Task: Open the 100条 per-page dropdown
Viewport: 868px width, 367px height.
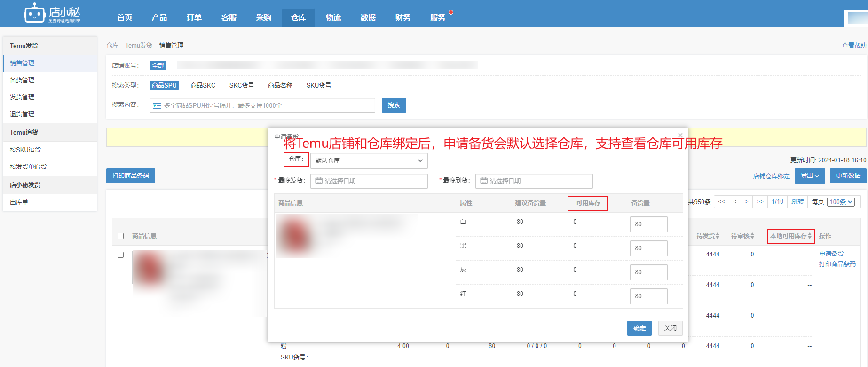Action: [841, 202]
